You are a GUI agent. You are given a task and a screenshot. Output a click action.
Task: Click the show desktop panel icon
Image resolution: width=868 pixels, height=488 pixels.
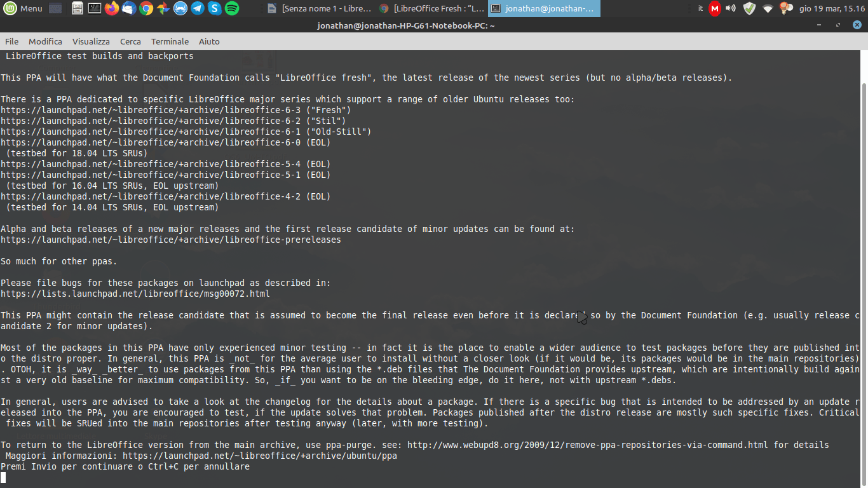click(55, 8)
